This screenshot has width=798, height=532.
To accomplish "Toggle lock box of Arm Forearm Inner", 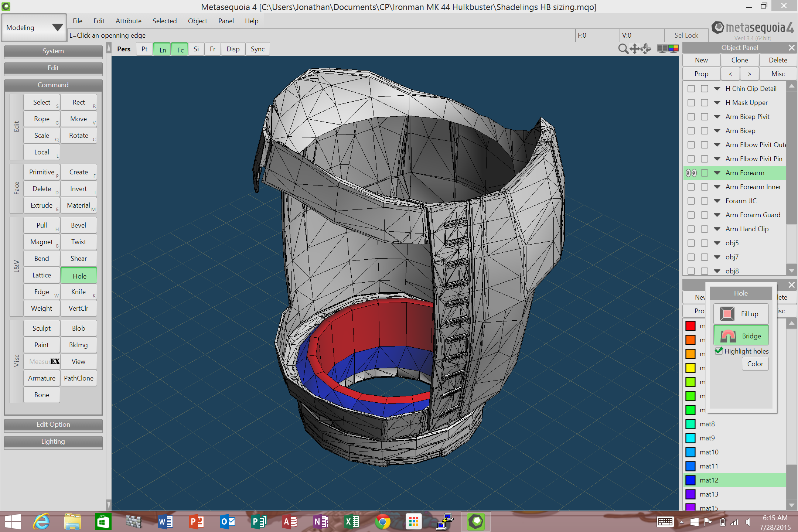I will tap(705, 187).
